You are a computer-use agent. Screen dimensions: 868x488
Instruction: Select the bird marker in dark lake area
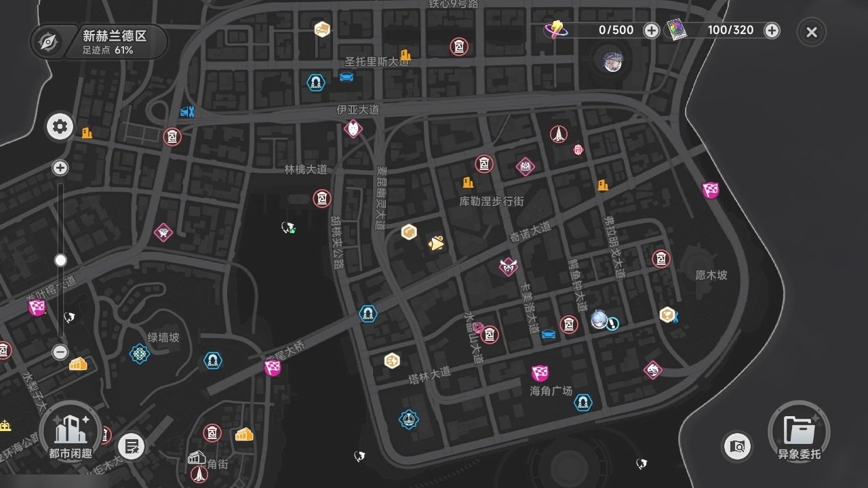(x=288, y=228)
